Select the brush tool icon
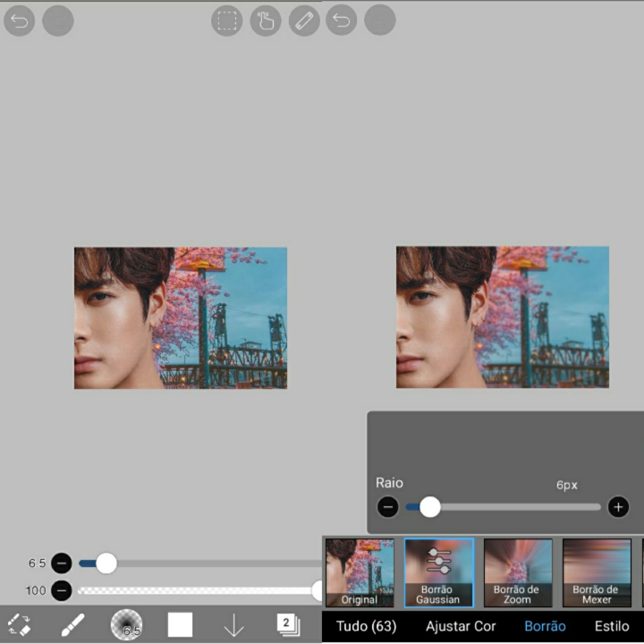Viewport: 644px width, 644px height. 73,625
